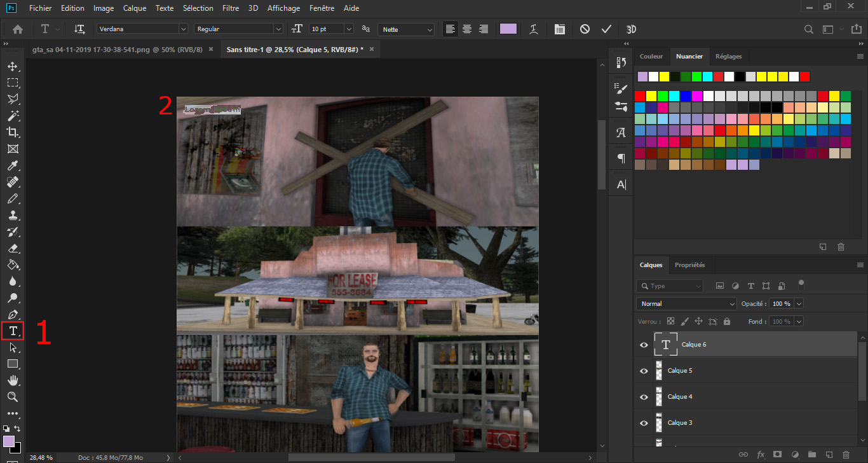Select the Crop tool

pyautogui.click(x=12, y=132)
